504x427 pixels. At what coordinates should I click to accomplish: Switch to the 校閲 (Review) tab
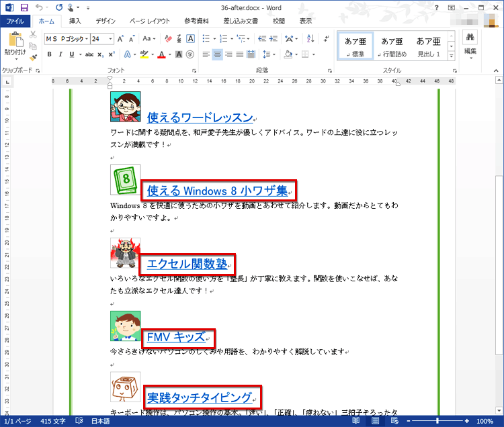click(x=279, y=21)
